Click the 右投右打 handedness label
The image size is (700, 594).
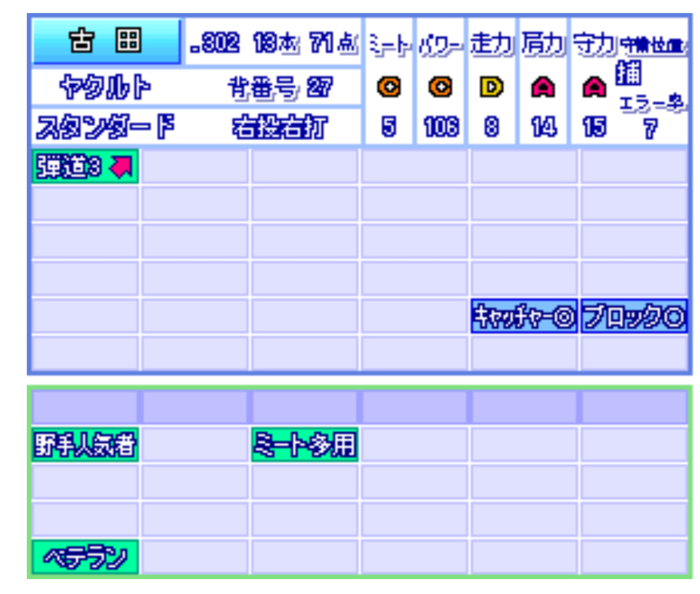click(x=279, y=128)
